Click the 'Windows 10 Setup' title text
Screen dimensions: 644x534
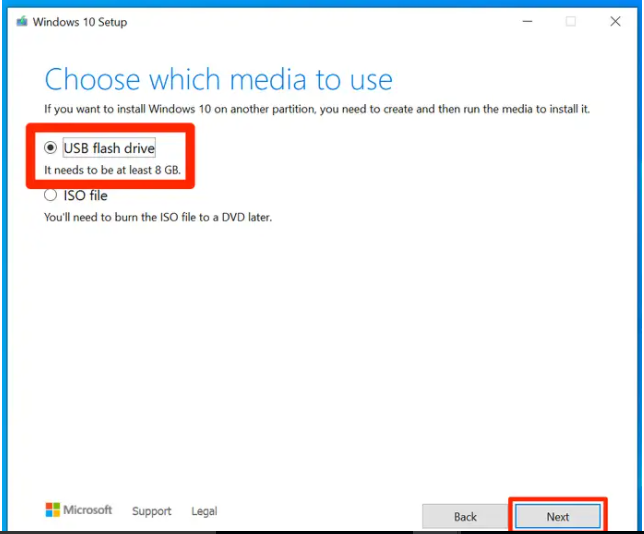click(x=80, y=22)
